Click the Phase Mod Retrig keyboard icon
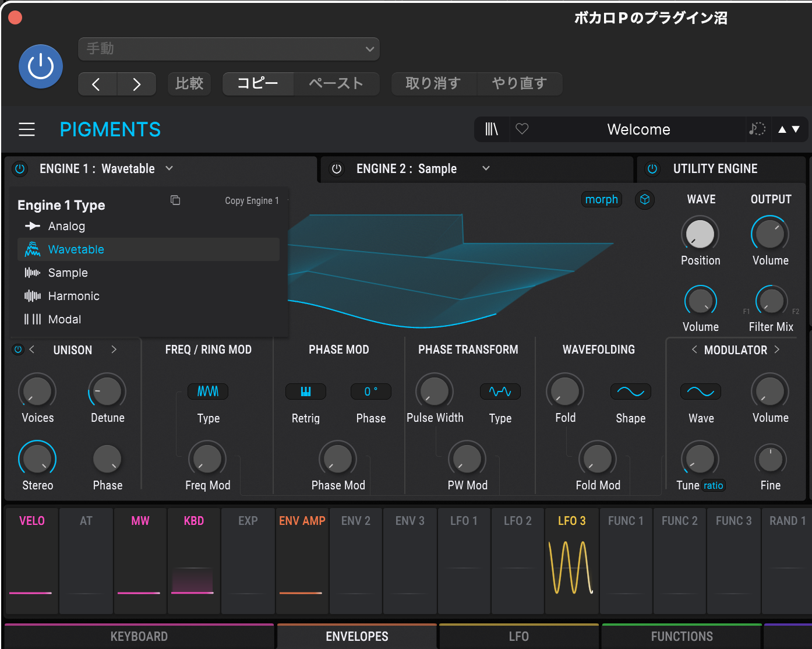Screen dimensions: 812x649 [x=306, y=391]
